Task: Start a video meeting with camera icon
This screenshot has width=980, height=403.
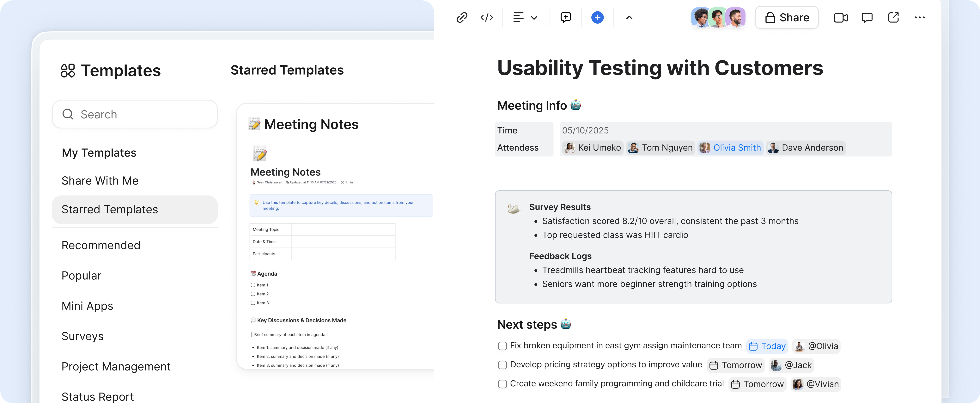Action: [841, 17]
